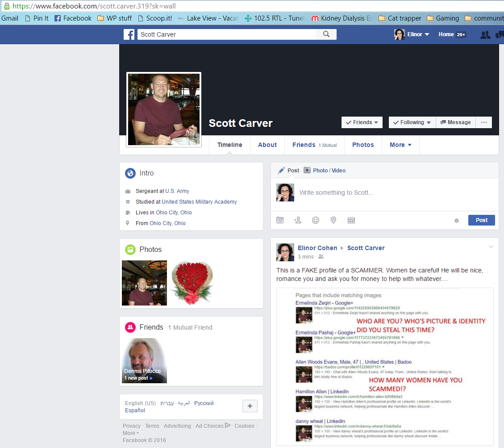Open the three-dots more actions menu
The image size is (504, 448).
[484, 122]
